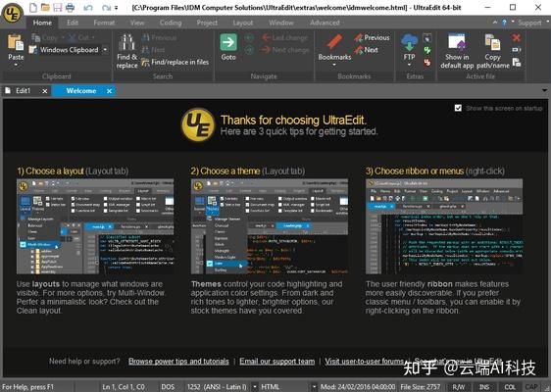Click Visit user-to-user forums link
This screenshot has width=551, height=392.
(x=364, y=362)
